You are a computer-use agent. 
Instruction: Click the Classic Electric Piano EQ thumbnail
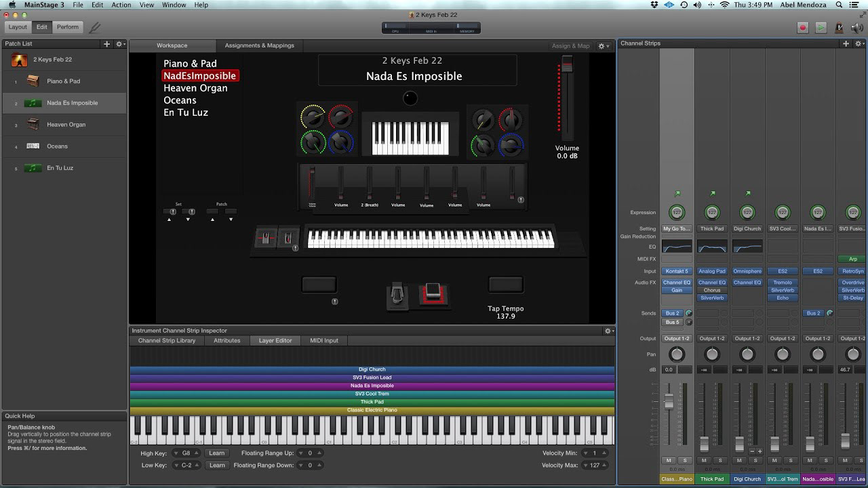tap(677, 247)
